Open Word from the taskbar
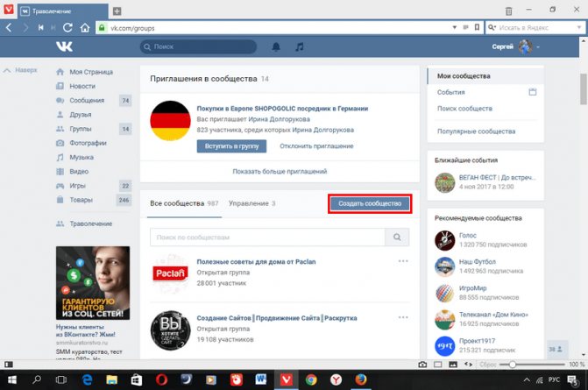This screenshot has width=588, height=390. (x=261, y=380)
